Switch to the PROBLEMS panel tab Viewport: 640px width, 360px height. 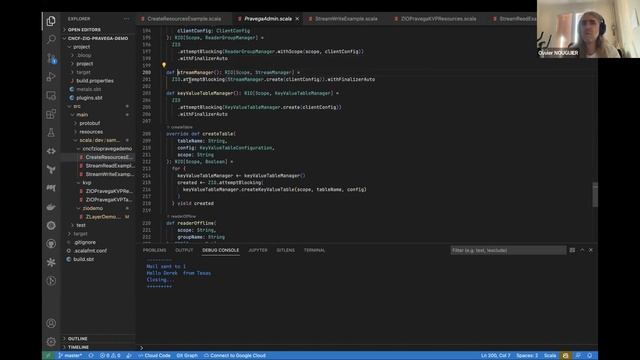point(154,250)
